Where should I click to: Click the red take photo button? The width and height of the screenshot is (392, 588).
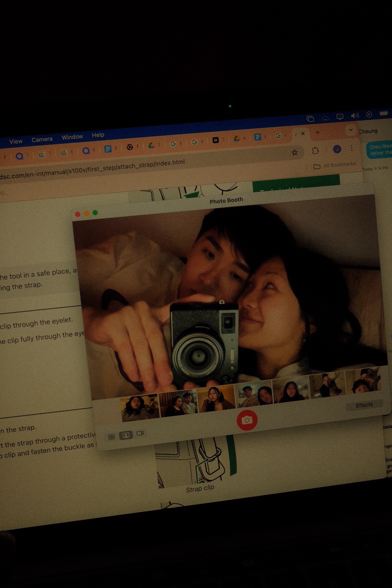click(247, 420)
